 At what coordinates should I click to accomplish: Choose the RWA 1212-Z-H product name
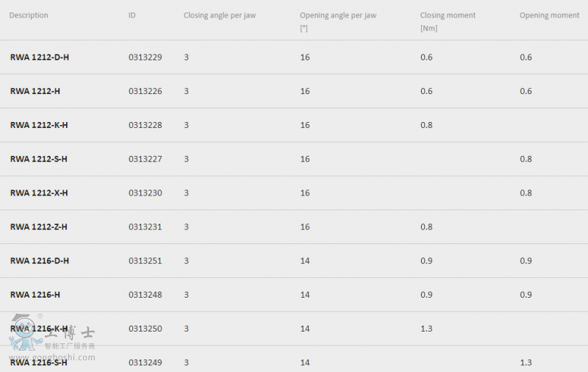point(39,227)
